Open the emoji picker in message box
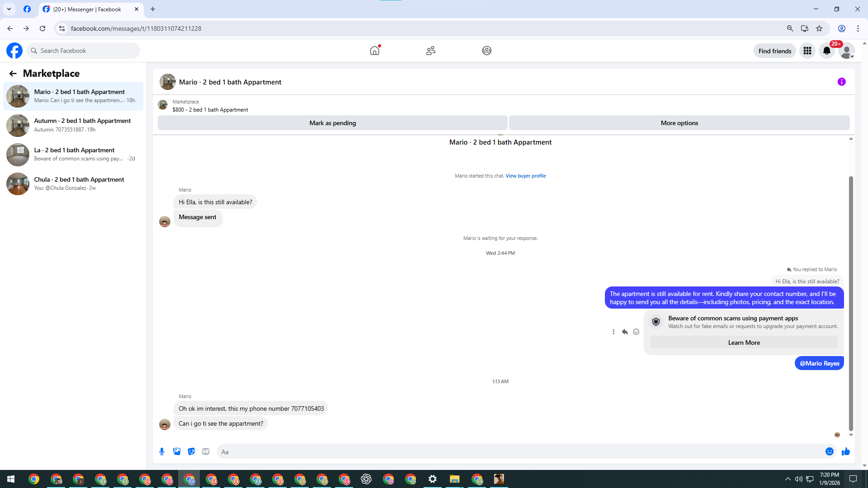The image size is (868, 488). (x=829, y=451)
